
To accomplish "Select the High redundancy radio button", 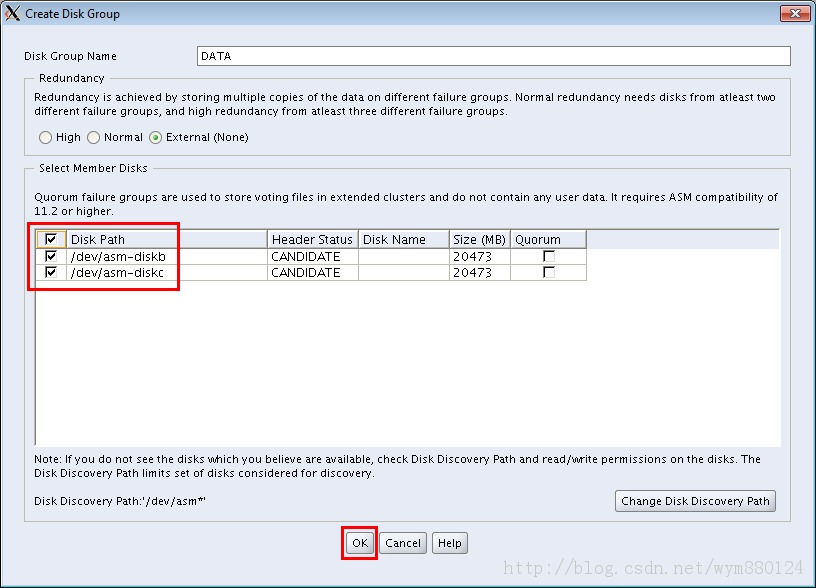I will pos(45,137).
